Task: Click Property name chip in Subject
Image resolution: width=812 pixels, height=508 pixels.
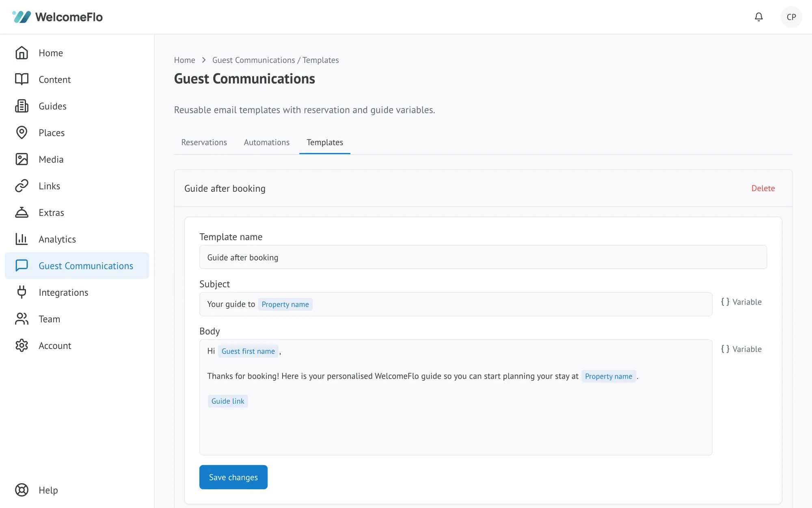Action: (285, 304)
